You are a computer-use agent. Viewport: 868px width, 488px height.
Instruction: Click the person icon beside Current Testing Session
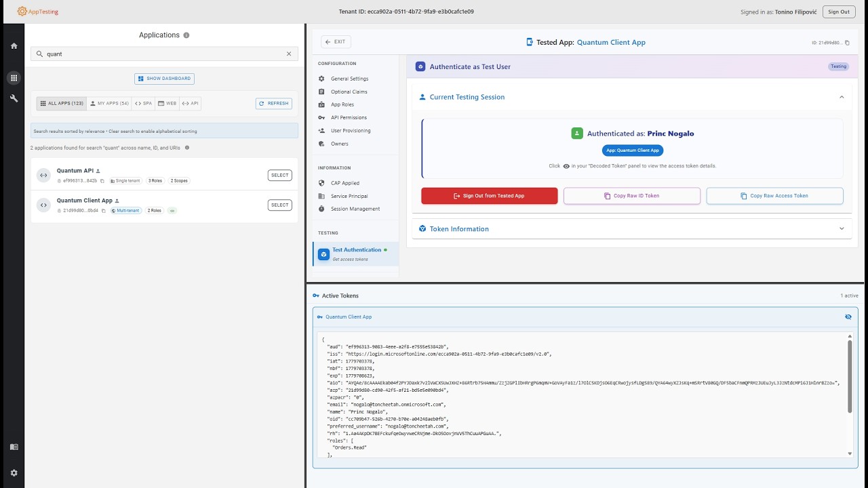tap(422, 97)
